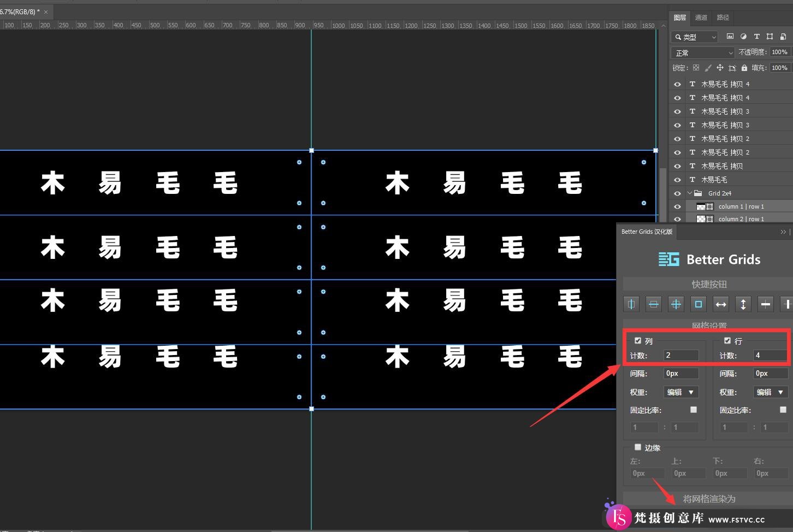This screenshot has width=793, height=532.
Task: Click Better Grids horizontal line button
Action: (x=766, y=304)
